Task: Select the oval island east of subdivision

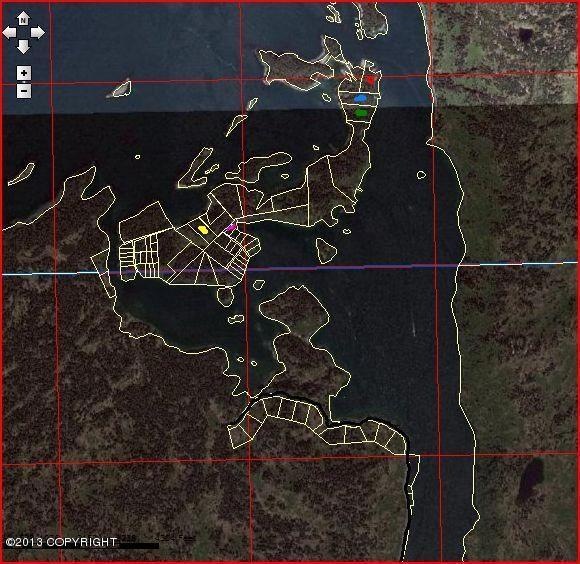Action: click(x=326, y=250)
